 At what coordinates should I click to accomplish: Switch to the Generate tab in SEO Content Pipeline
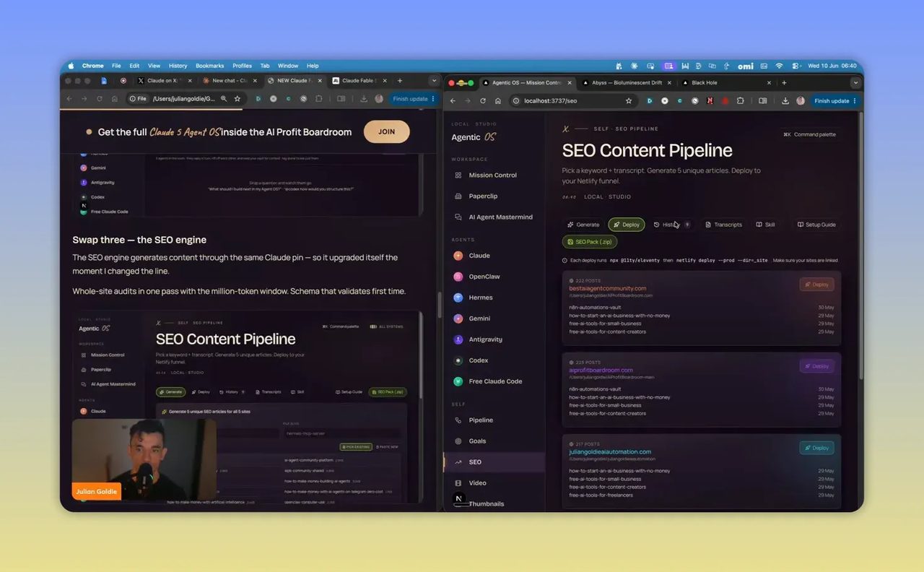[x=583, y=225]
